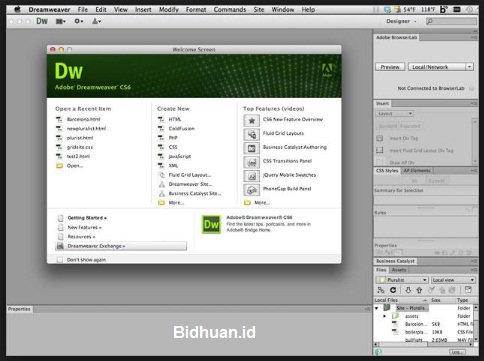Click the Properties panel tab at bottom
Image resolution: width=484 pixels, height=361 pixels.
pyautogui.click(x=19, y=309)
